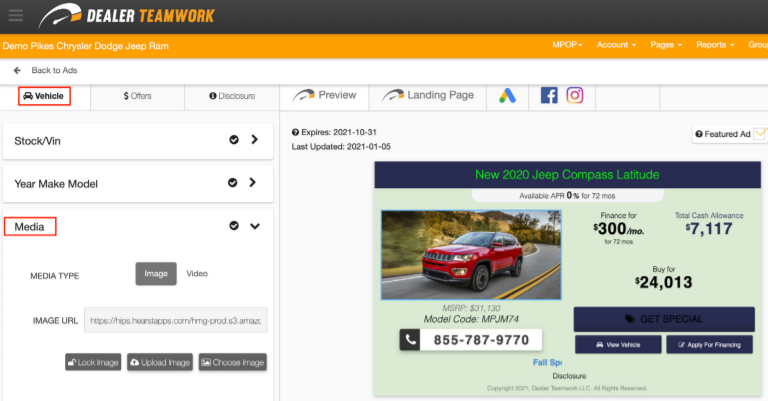The image size is (768, 401).
Task: Click the GET SPECIAL button
Action: coord(663,319)
